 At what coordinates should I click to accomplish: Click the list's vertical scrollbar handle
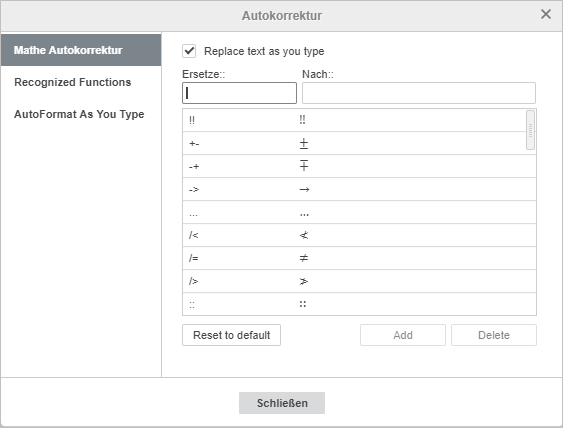click(530, 130)
